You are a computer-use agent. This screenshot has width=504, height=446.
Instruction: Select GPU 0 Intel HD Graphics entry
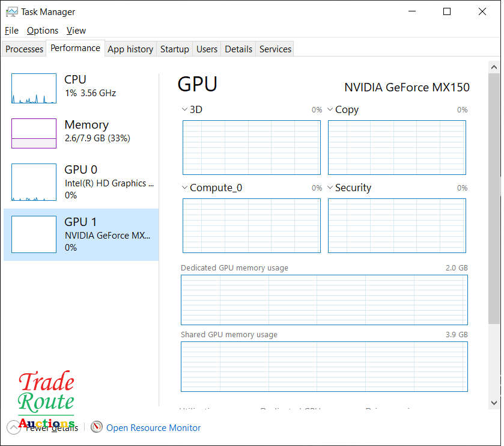(81, 182)
